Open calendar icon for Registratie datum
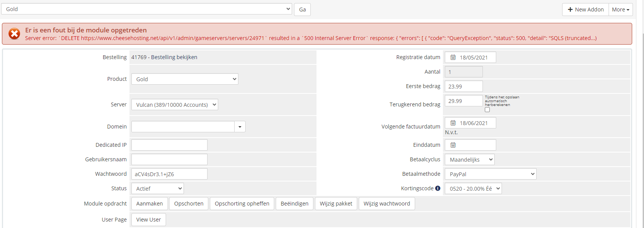 [453, 57]
